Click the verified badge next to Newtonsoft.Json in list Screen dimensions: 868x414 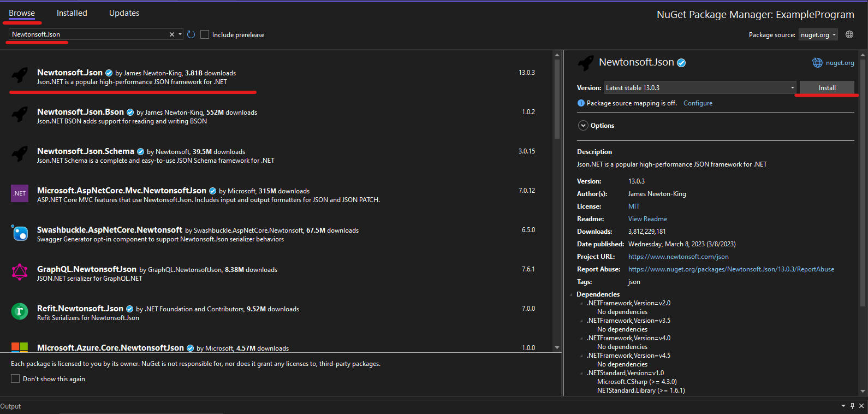point(109,73)
